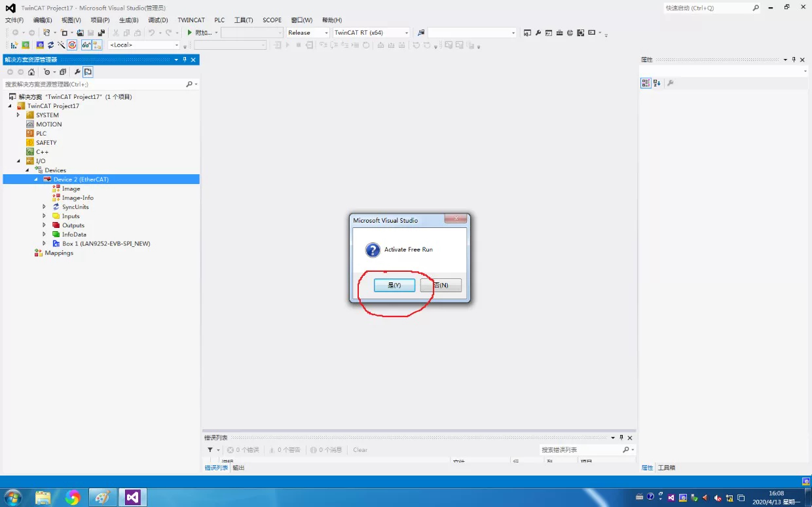Screen dimensions: 812x507
Task: Click the Home icon in Solution Explorer
Action: [x=31, y=72]
